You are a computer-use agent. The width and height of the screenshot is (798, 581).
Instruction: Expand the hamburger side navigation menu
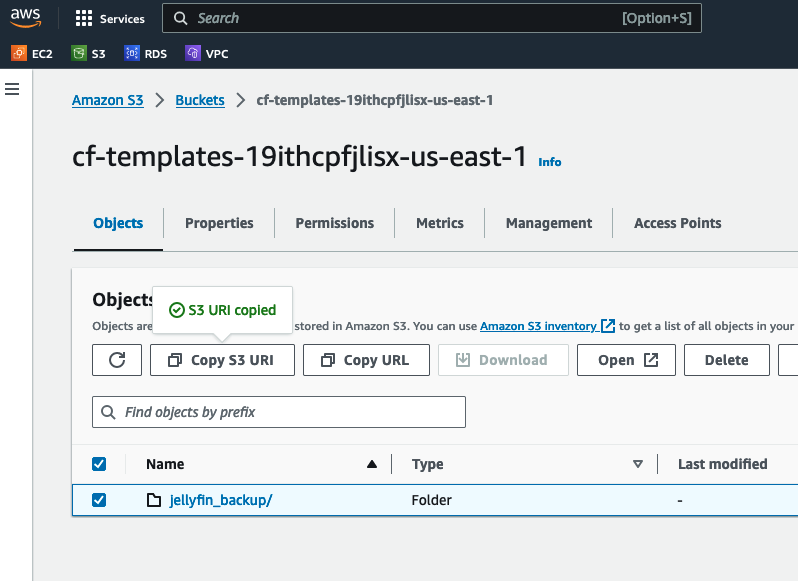pyautogui.click(x=12, y=89)
